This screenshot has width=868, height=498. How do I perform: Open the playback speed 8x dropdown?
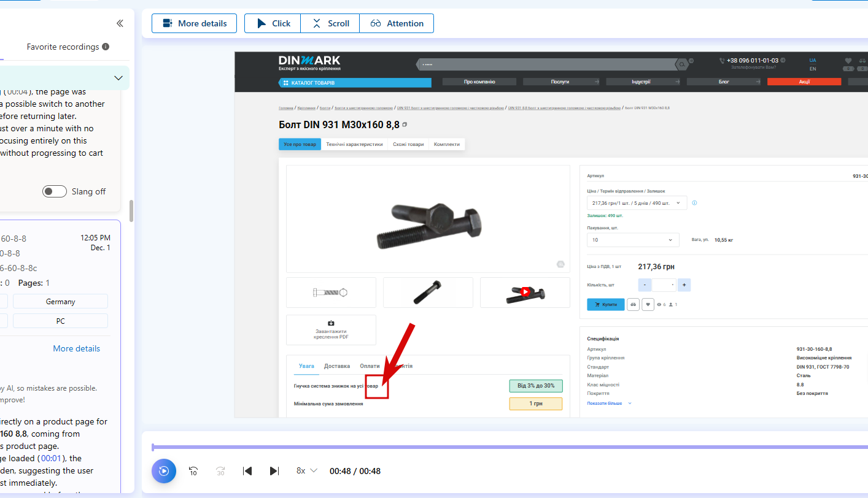coord(307,471)
